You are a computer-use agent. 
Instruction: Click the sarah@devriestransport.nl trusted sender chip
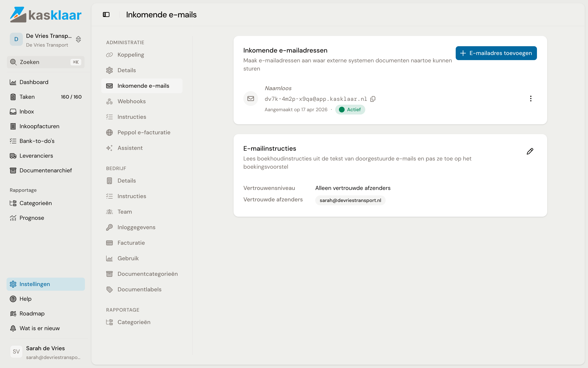coord(350,200)
